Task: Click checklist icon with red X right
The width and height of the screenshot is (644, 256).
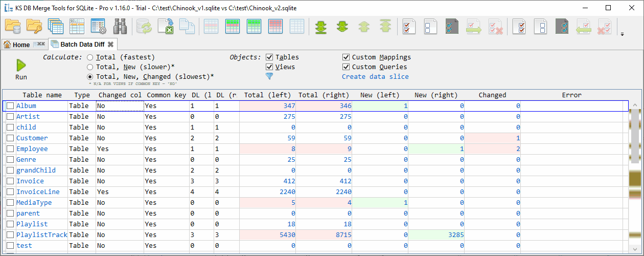Action: point(496,26)
